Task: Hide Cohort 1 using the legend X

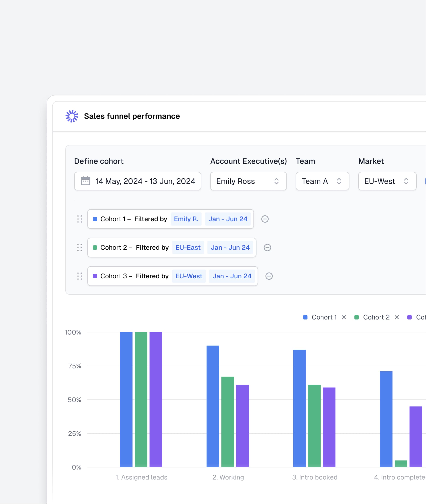Action: coord(344,317)
